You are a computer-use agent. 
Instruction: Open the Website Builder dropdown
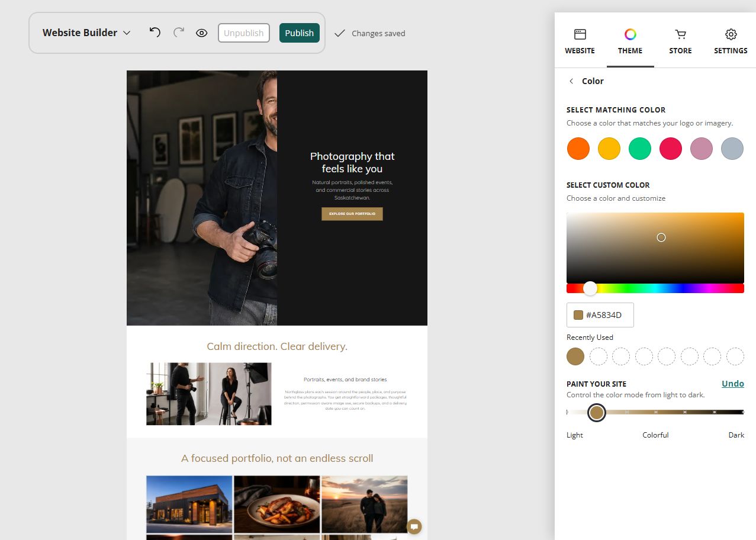pos(86,33)
